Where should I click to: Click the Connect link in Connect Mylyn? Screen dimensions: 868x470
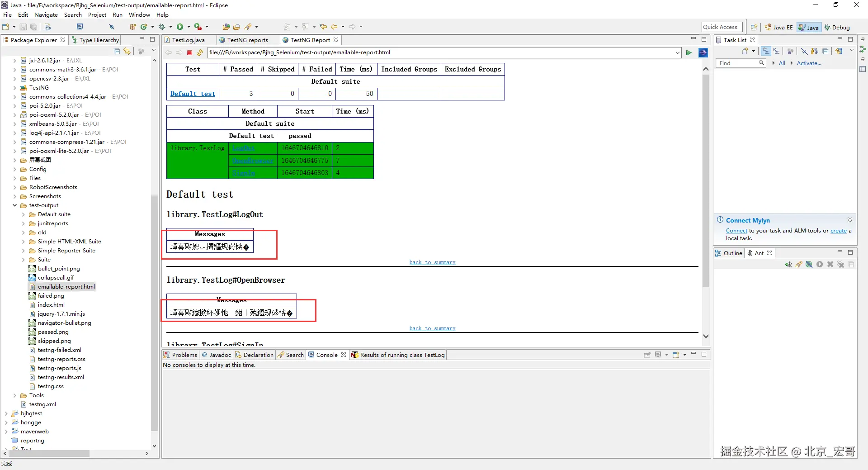[x=736, y=231]
